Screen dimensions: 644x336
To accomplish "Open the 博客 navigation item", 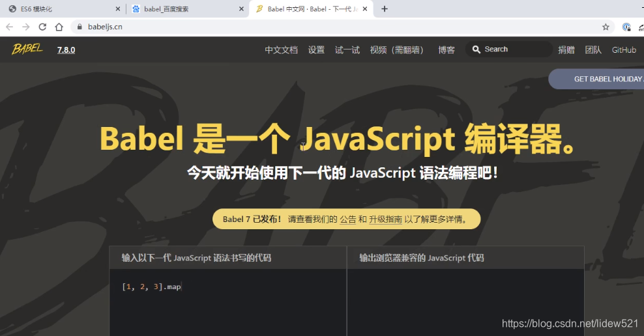I will [446, 49].
